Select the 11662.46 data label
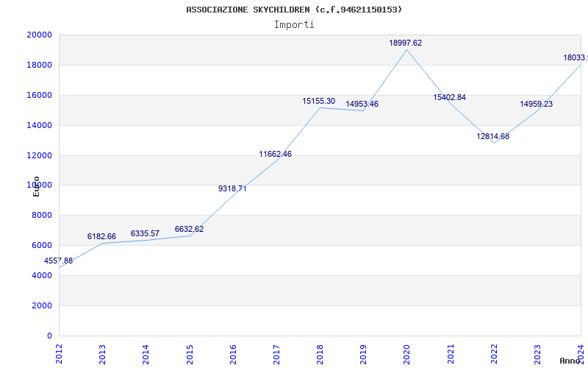This screenshot has height=368, width=588. (x=275, y=154)
